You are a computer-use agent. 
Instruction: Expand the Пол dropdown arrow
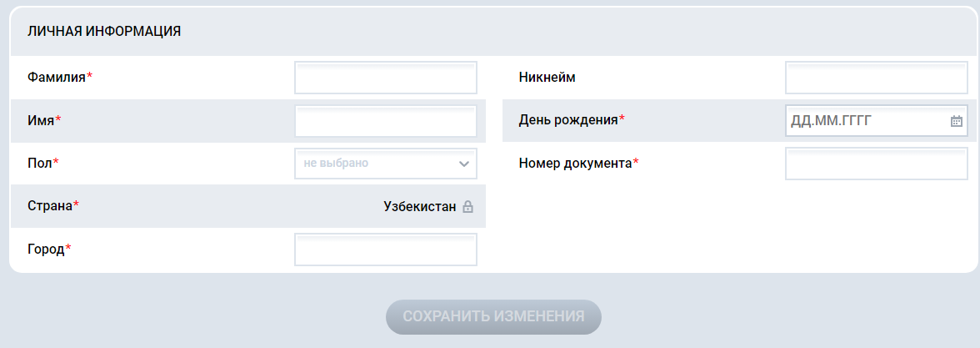pos(463,164)
